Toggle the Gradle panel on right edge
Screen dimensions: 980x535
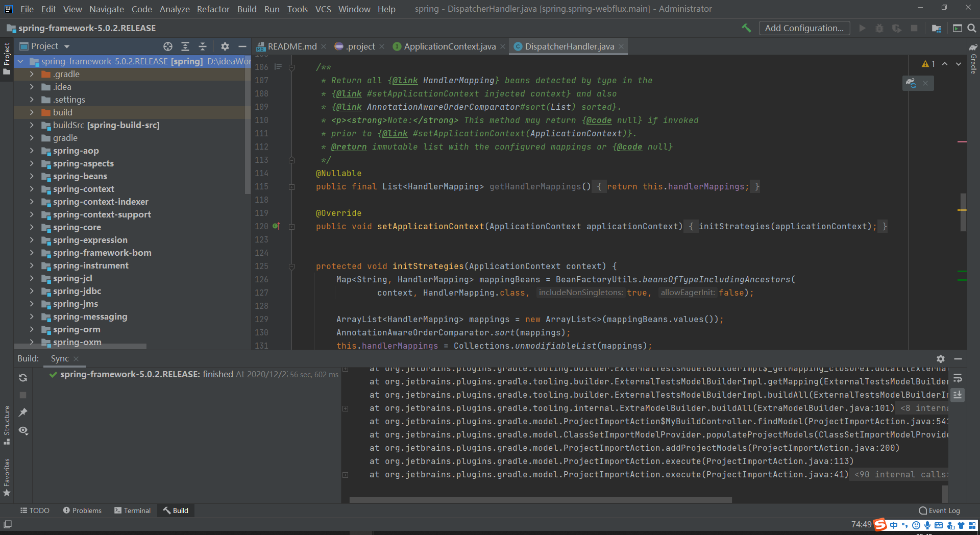click(974, 64)
